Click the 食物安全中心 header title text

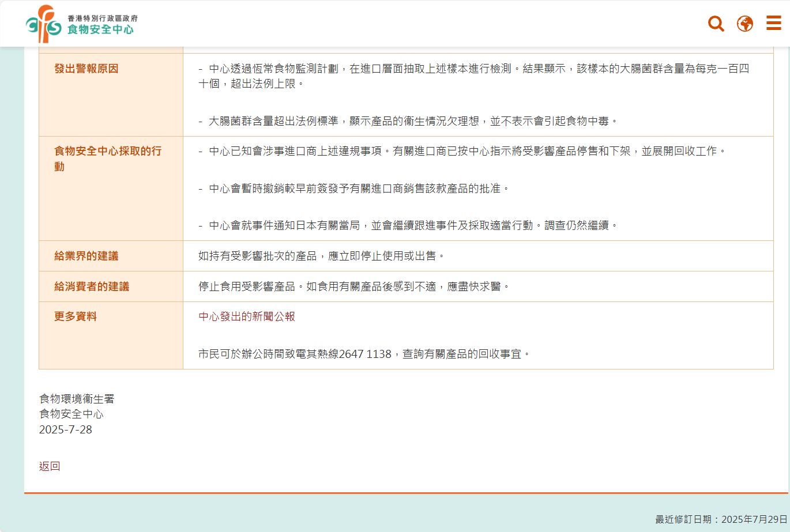[100, 29]
